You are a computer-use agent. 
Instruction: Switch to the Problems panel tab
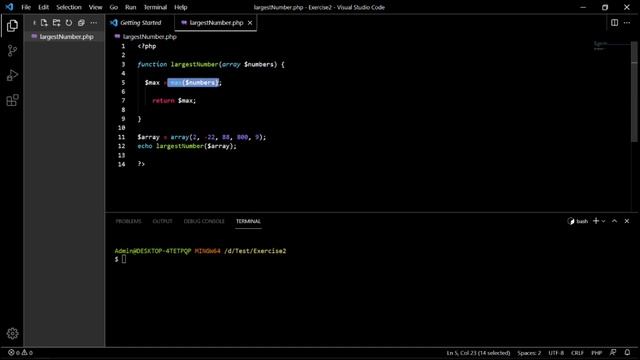(x=128, y=221)
